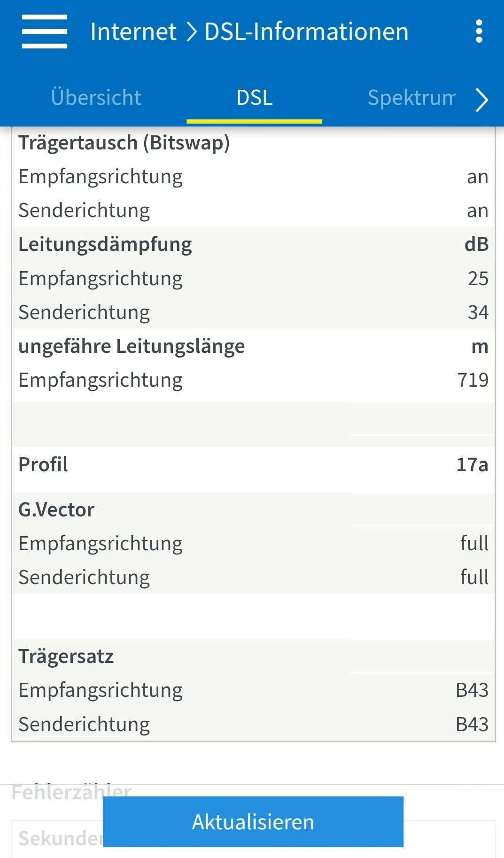
Task: Tap the Fehlerzähler section heading
Action: 71,792
